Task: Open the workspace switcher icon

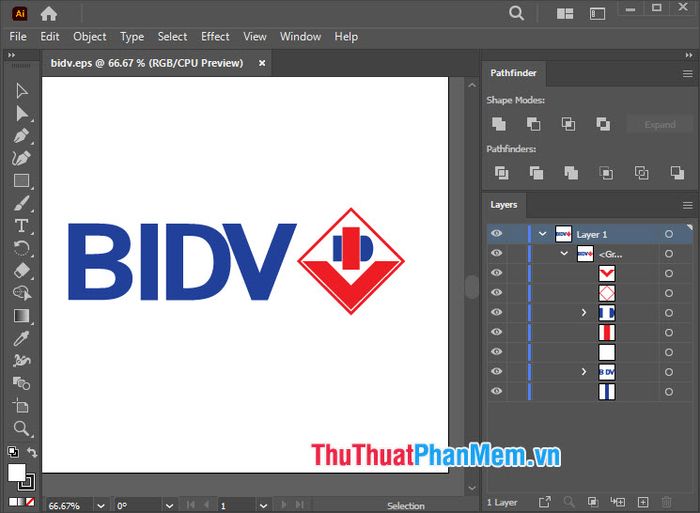Action: coord(597,14)
